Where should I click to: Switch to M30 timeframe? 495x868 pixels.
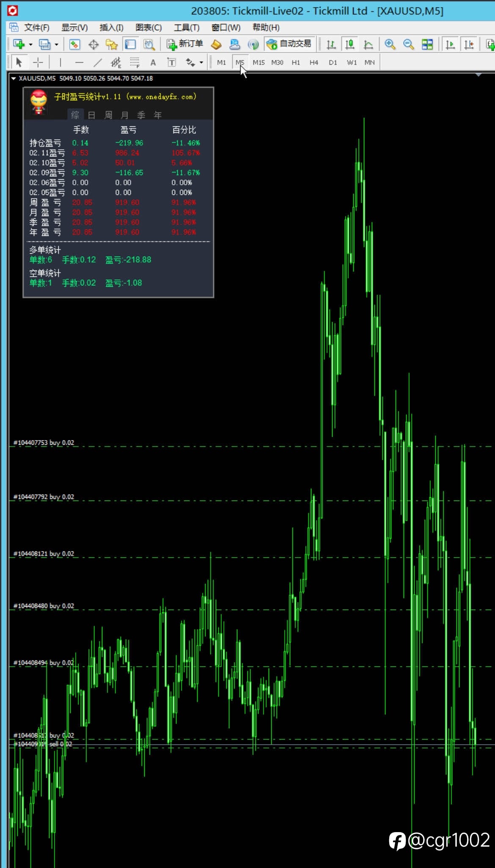[277, 63]
